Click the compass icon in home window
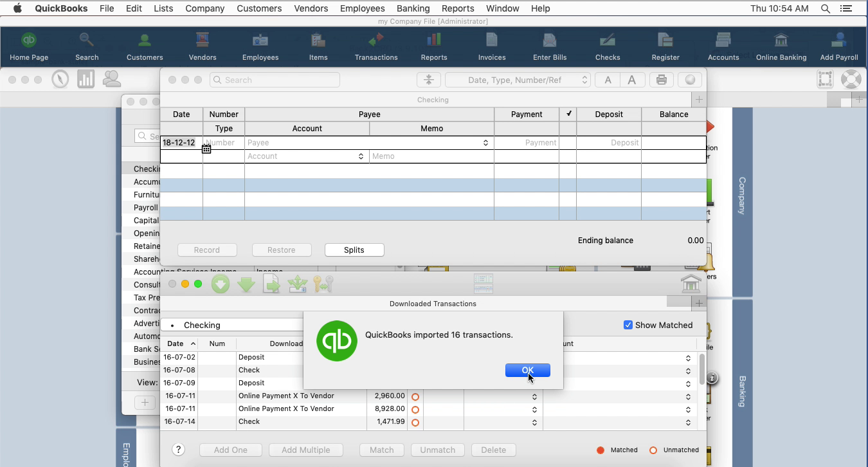Image resolution: width=868 pixels, height=467 pixels. pos(60,79)
